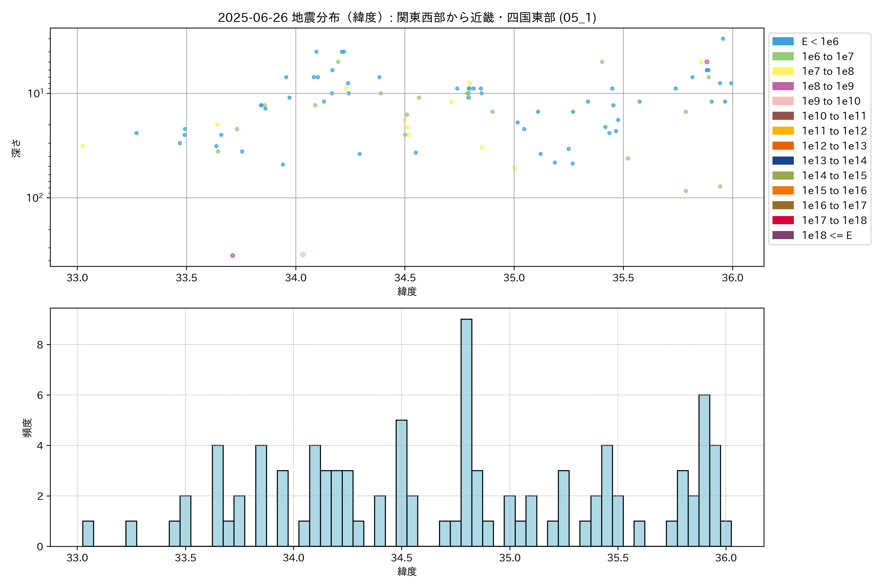Click the 頻度 y-axis label of histogram
This screenshot has width=882, height=588.
tap(27, 428)
